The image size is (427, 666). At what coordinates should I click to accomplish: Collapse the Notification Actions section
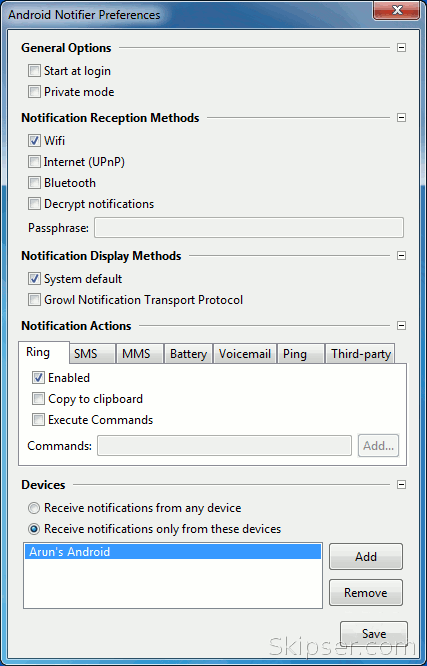tap(401, 325)
